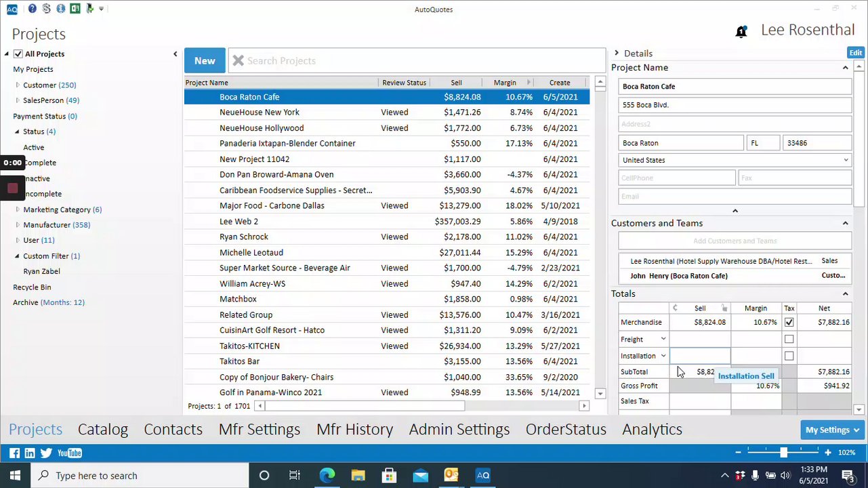Open Mail app from the taskbar

tap(420, 476)
